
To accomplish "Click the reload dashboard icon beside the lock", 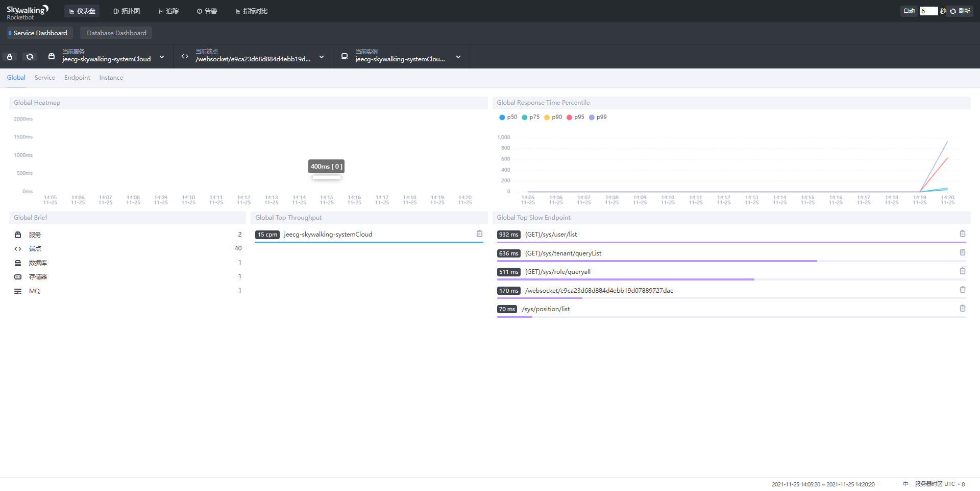I will 30,57.
